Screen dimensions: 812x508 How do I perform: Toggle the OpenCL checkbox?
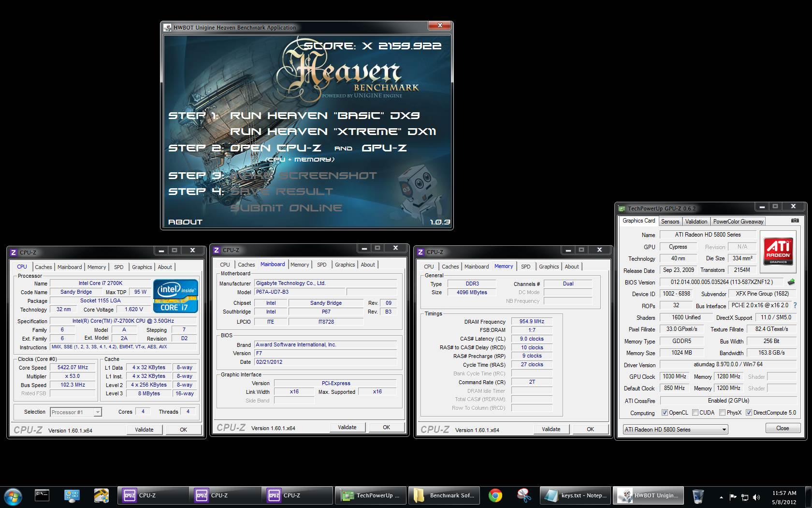coord(665,413)
